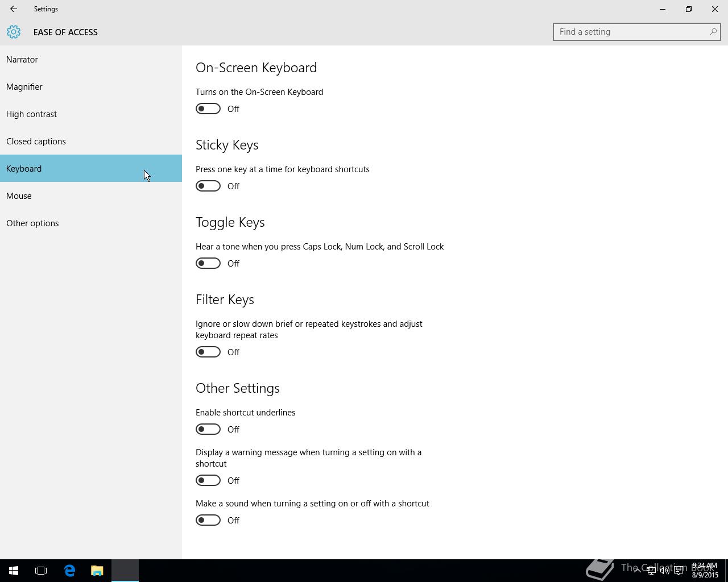This screenshot has height=582, width=728.
Task: Click the Ease of Access gear icon
Action: (14, 32)
